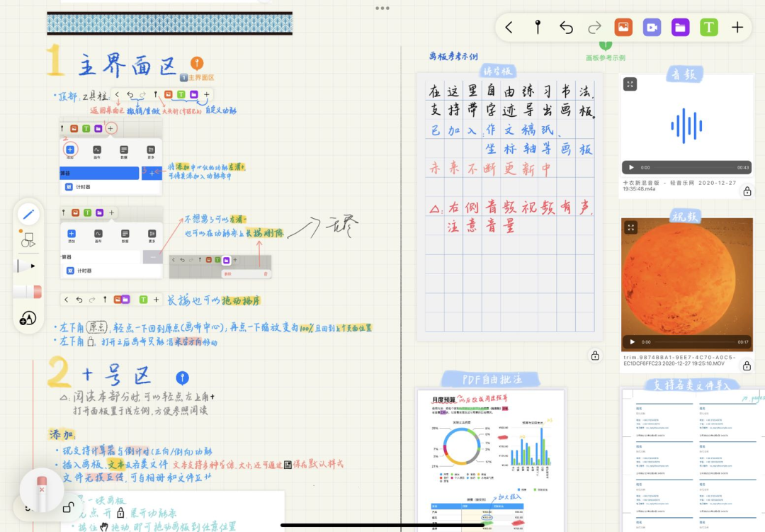This screenshot has height=532, width=765.
Task: Add text with the green T icon
Action: [x=709, y=27]
